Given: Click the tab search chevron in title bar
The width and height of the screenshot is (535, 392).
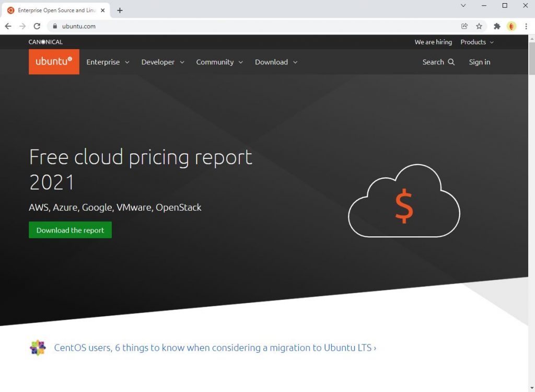Looking at the screenshot, I should tap(463, 5).
